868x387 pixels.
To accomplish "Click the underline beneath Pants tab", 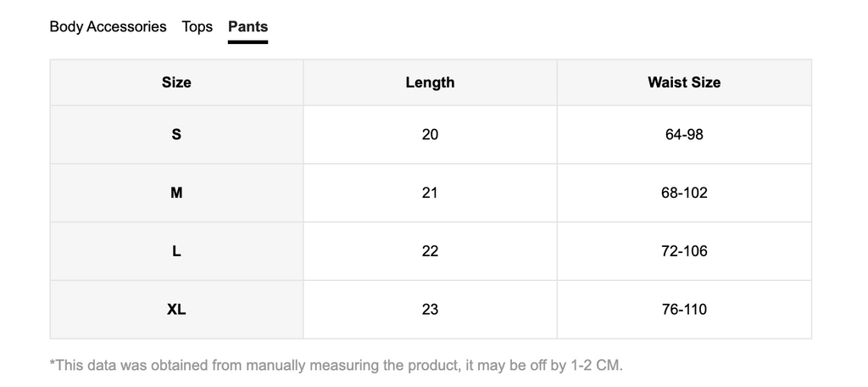I will click(x=248, y=42).
